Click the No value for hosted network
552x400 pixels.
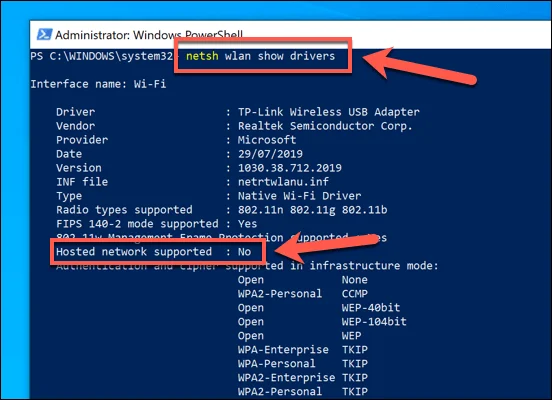[244, 252]
